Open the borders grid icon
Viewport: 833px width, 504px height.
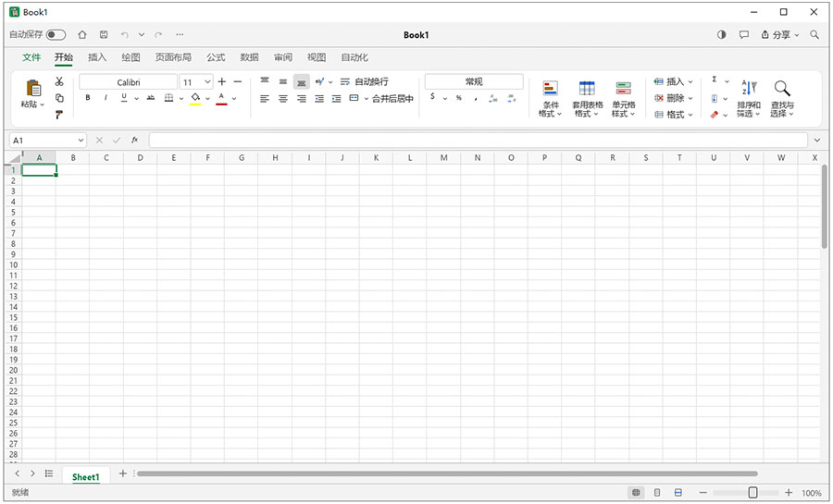(x=169, y=98)
